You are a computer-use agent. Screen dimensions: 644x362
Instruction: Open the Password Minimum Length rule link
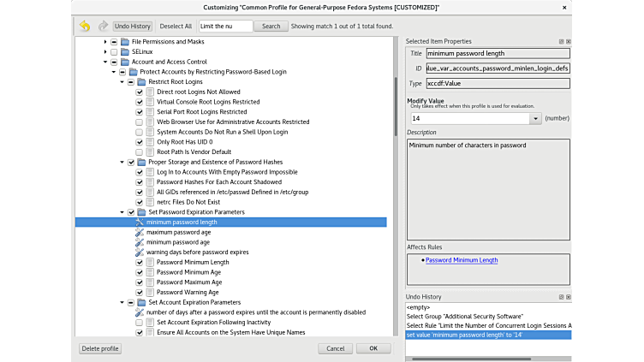[x=462, y=260]
